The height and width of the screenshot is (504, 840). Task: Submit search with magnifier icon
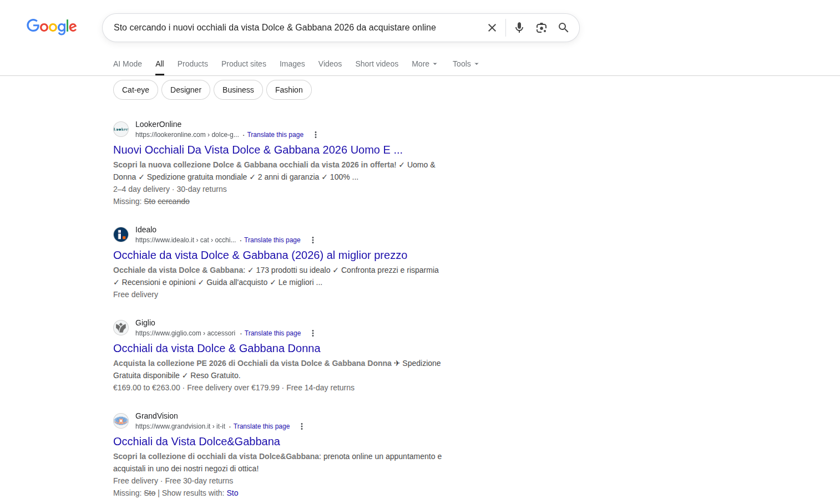click(x=564, y=28)
